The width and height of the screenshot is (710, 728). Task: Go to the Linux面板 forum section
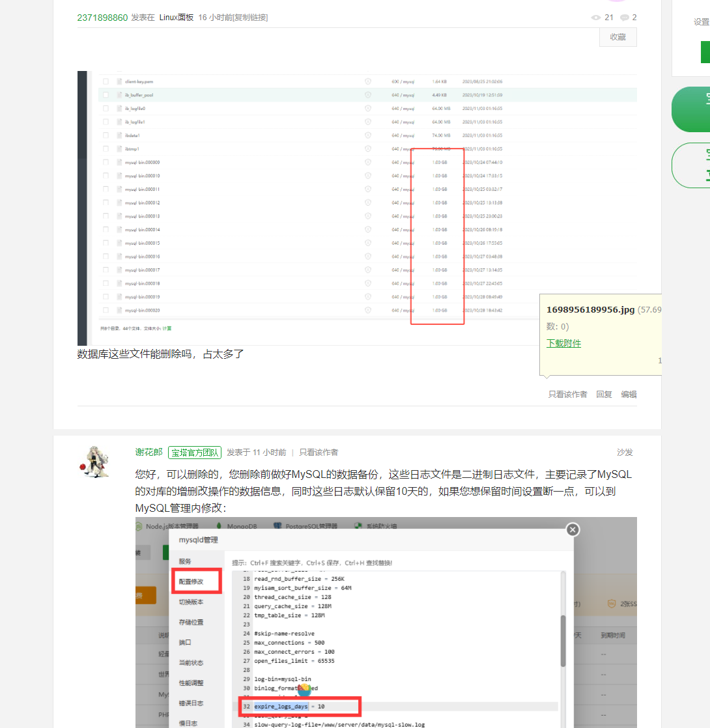point(177,18)
